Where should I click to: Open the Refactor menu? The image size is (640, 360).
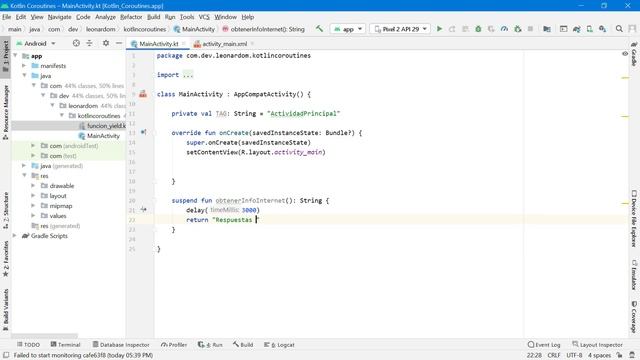131,17
